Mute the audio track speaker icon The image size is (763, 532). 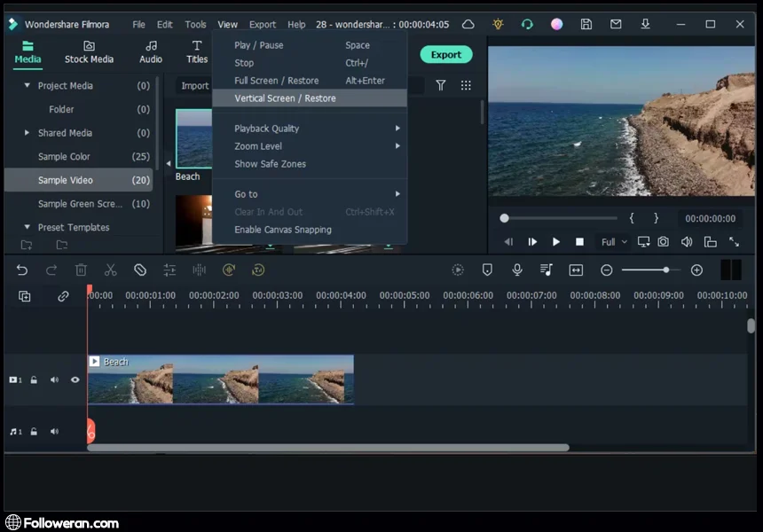[x=54, y=432]
